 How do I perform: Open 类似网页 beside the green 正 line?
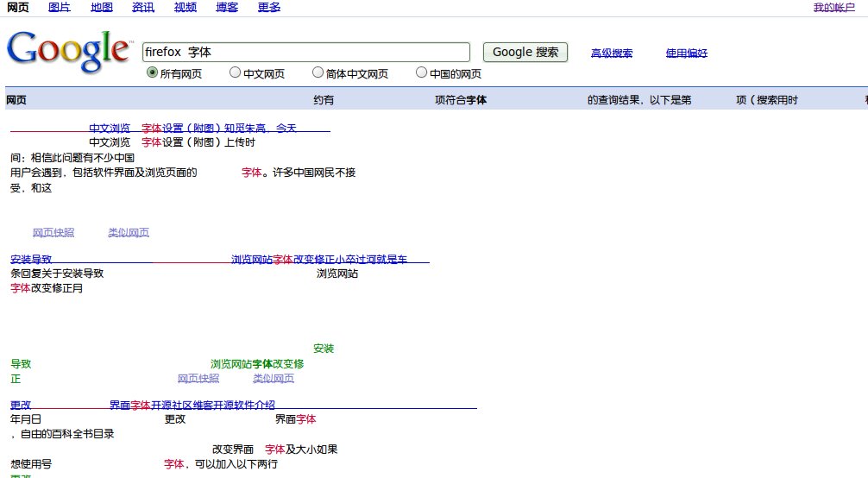point(274,378)
